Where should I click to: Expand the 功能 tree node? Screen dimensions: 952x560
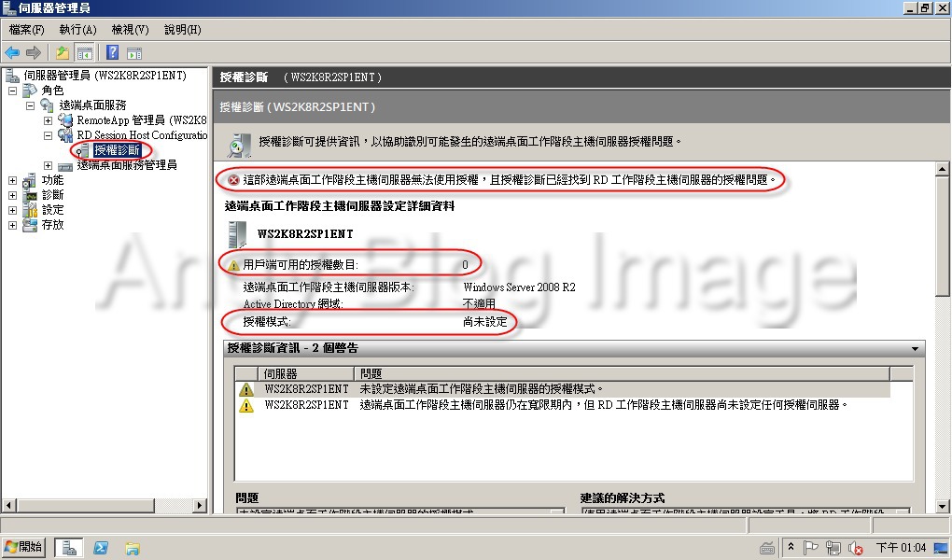(13, 180)
